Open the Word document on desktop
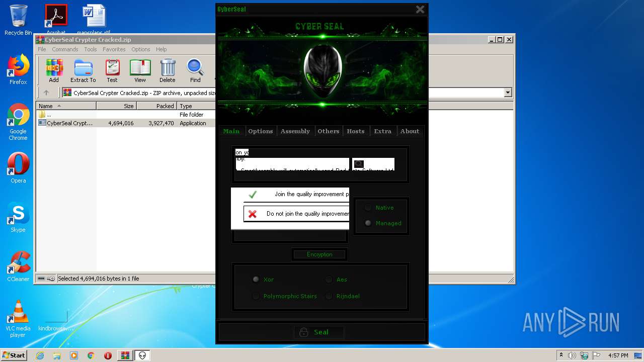This screenshot has width=644, height=362. 94,19
